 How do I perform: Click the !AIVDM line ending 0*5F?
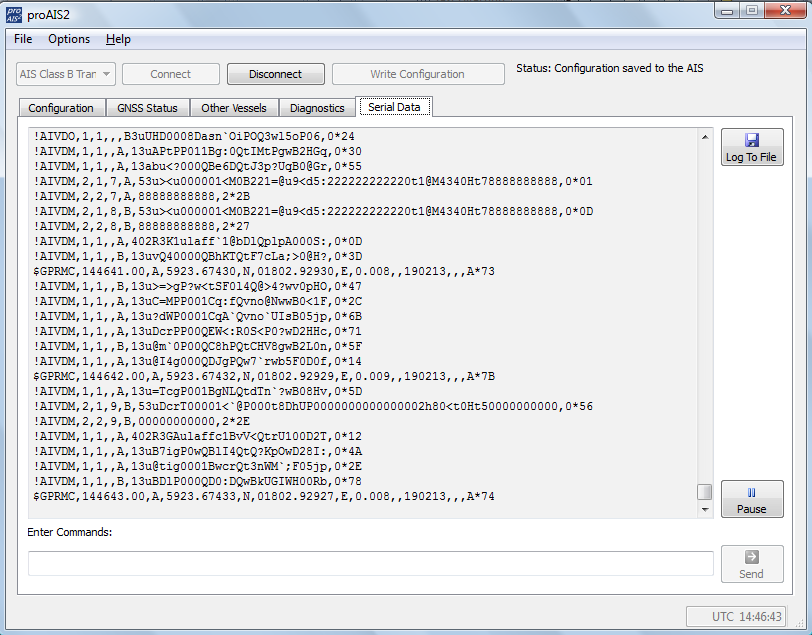pyautogui.click(x=198, y=347)
